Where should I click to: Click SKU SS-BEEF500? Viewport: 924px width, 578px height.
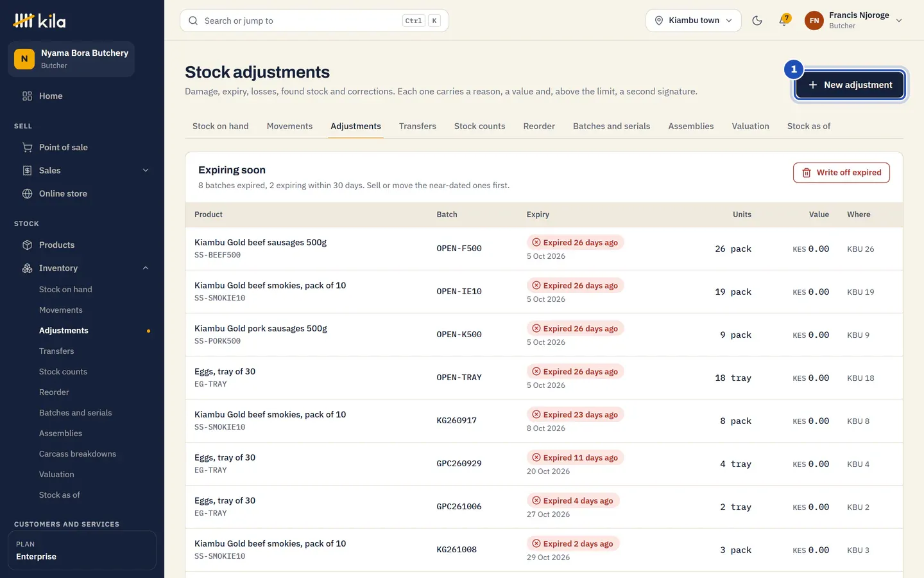point(218,255)
